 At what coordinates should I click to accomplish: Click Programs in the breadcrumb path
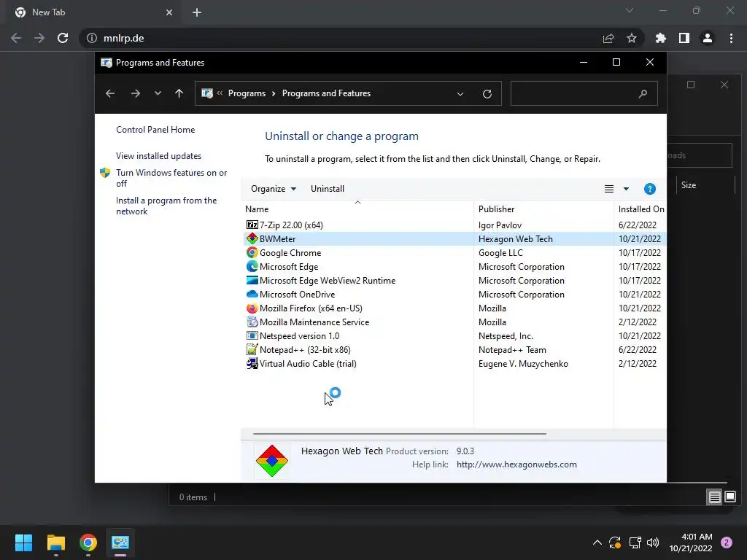247,93
